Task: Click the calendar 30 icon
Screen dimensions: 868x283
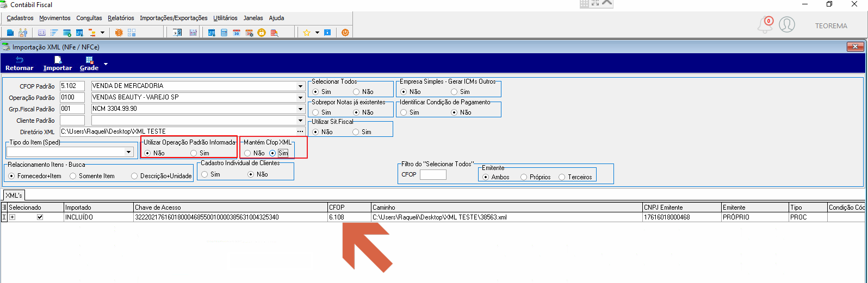Action: coord(237,33)
